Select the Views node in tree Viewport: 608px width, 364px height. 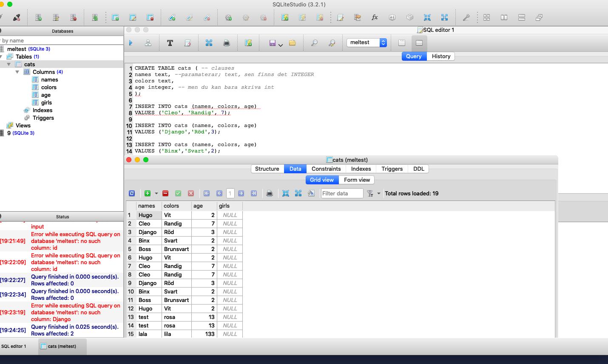pyautogui.click(x=23, y=125)
